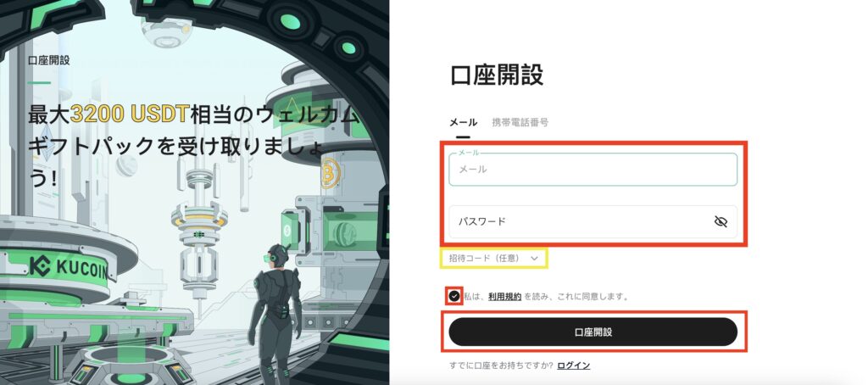Click the chevron beside 招待コード

534,258
